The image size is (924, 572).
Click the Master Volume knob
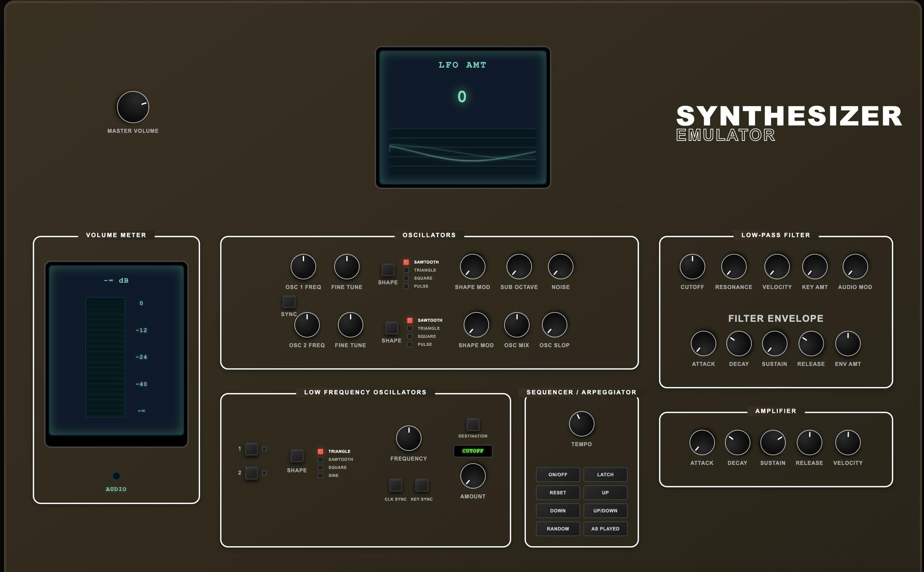[133, 107]
